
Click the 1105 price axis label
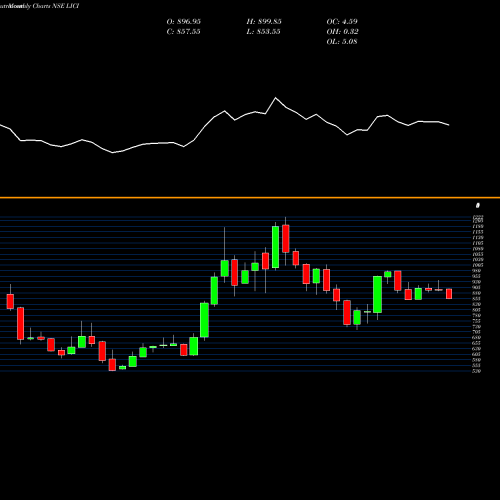[477, 243]
